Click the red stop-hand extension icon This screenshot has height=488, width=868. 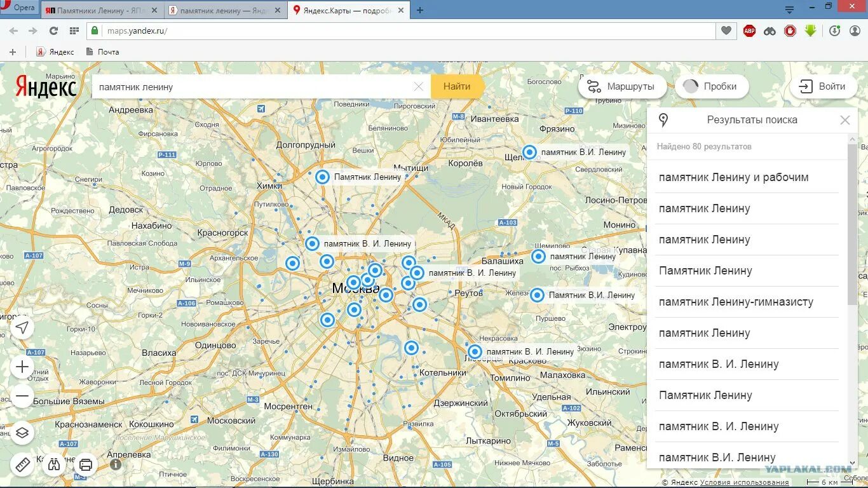coord(790,30)
